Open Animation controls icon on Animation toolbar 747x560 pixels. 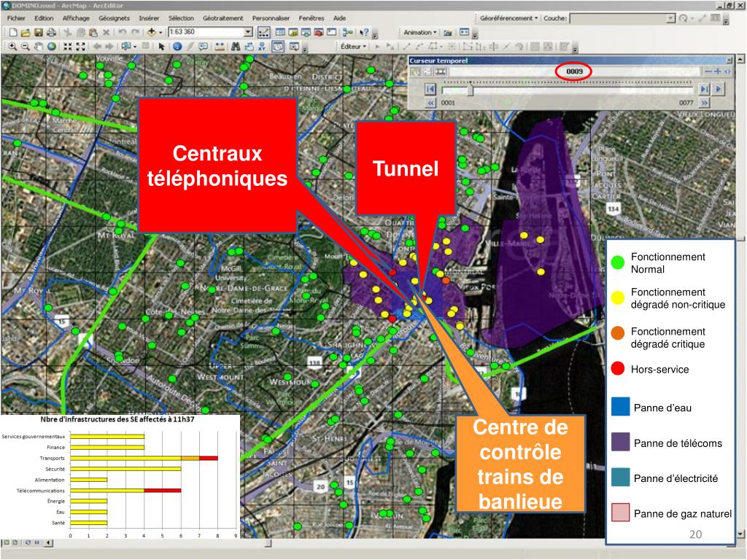point(465,32)
